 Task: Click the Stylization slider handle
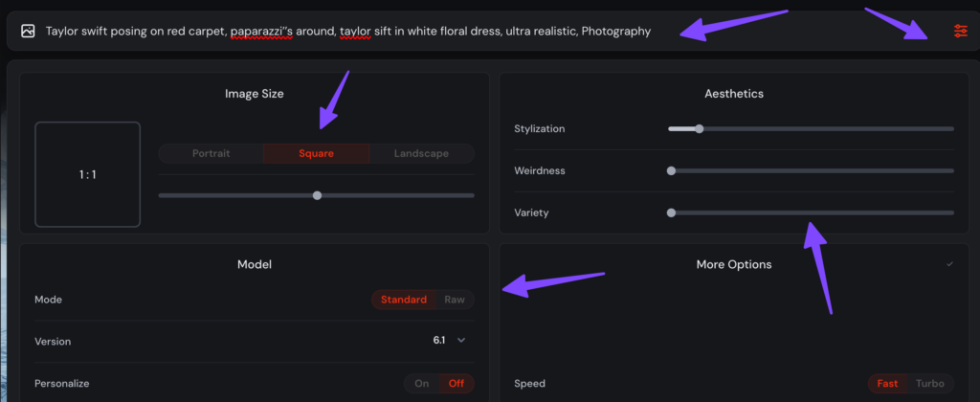click(700, 128)
